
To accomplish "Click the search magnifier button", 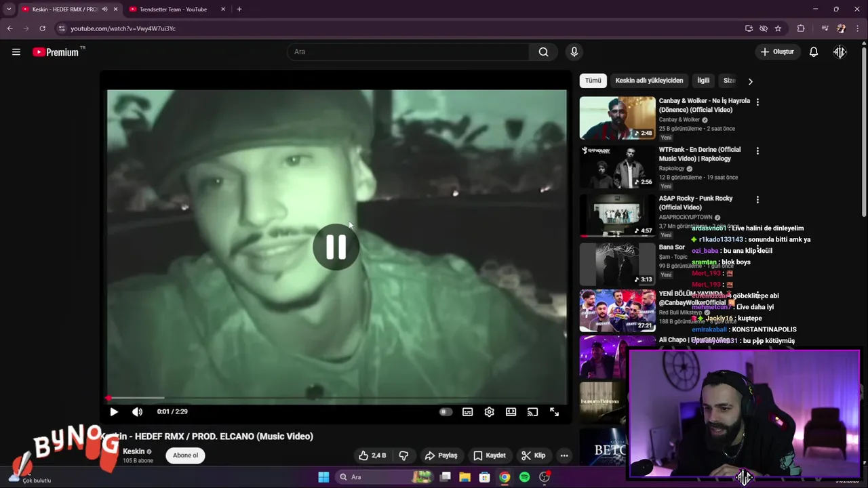I will [543, 52].
